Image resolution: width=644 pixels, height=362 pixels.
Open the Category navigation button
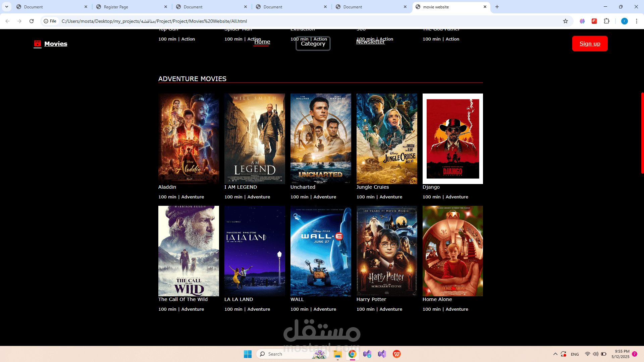(x=313, y=44)
